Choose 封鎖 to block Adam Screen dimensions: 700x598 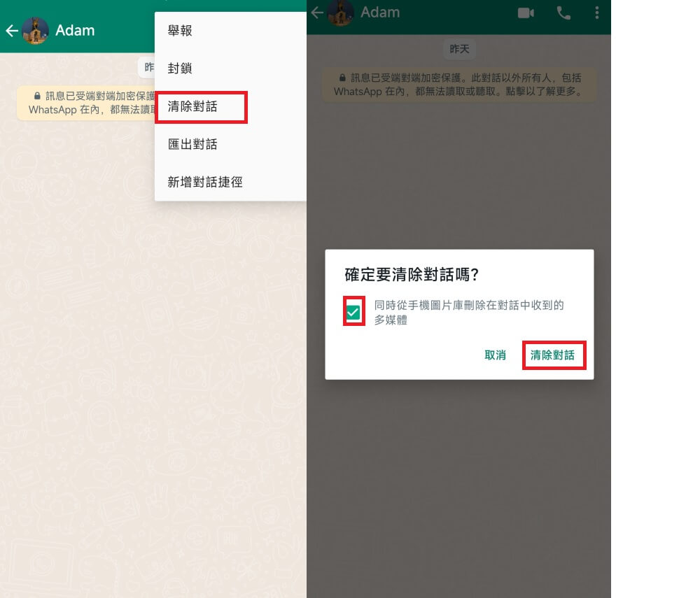(x=179, y=69)
